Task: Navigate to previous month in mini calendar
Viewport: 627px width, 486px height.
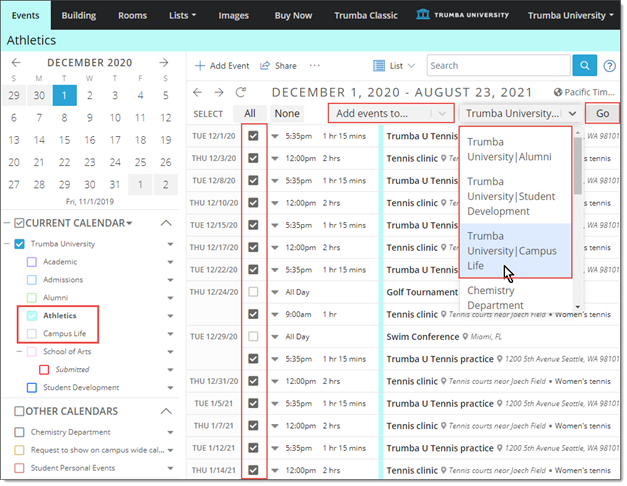Action: 14,62
